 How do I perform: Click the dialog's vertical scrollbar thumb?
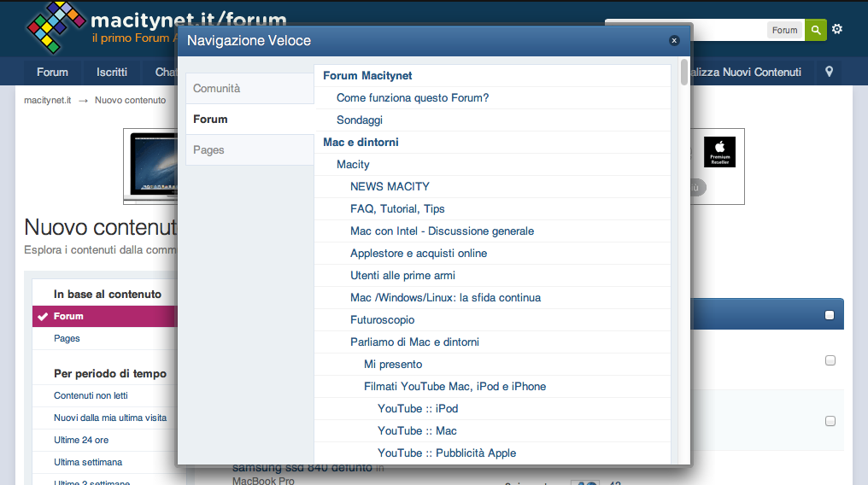(684, 72)
